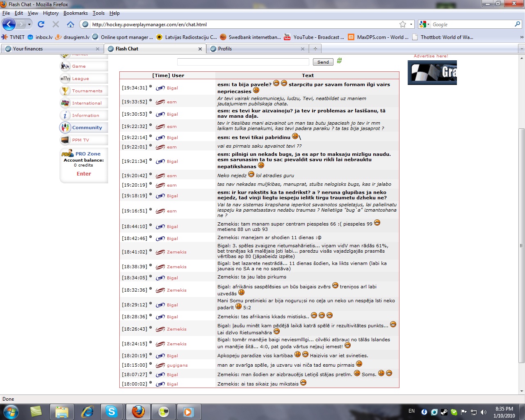Open the Edit menu
525x420 pixels.
19,13
